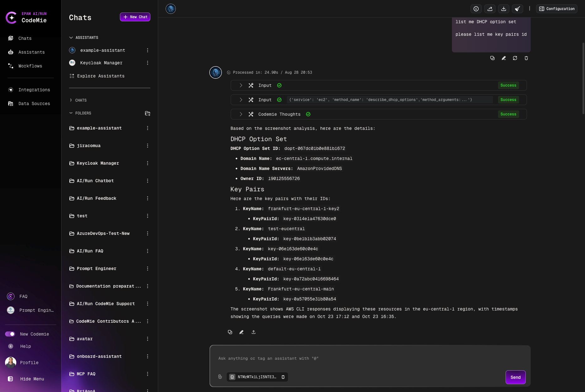Copy the assistant's response
Image resolution: width=585 pixels, height=392 pixels.
pos(230,332)
